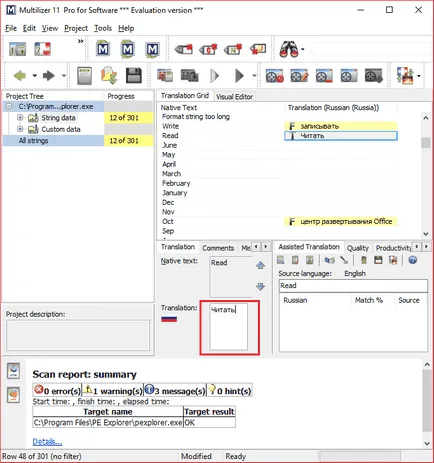Click the crosshair window icon with pencil
Viewport: 434px width, 463px height.
(x=299, y=76)
